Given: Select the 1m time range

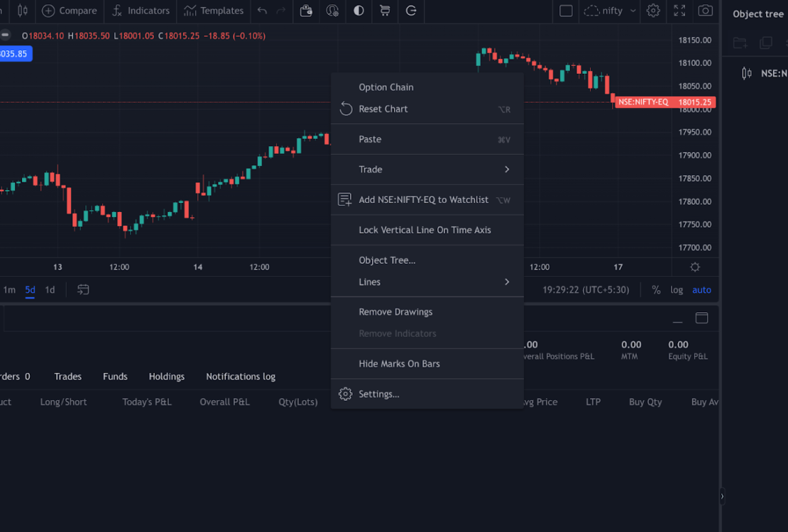Looking at the screenshot, I should click(x=9, y=290).
